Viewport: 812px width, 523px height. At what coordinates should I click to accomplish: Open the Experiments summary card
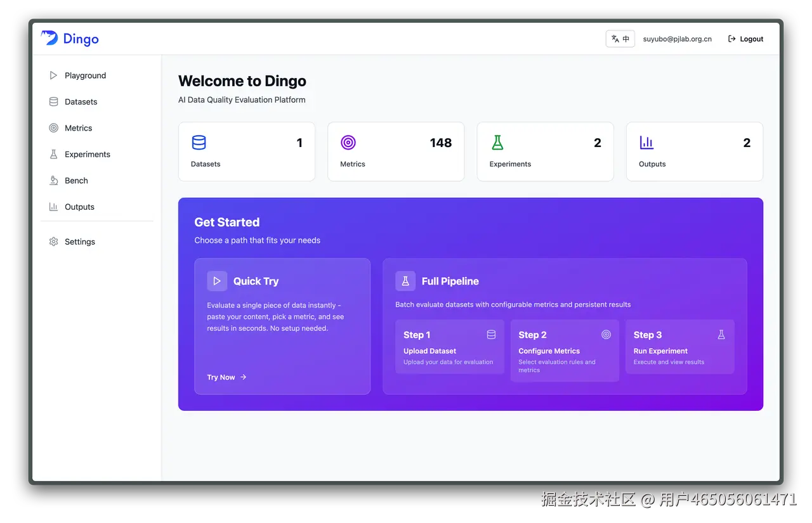546,152
